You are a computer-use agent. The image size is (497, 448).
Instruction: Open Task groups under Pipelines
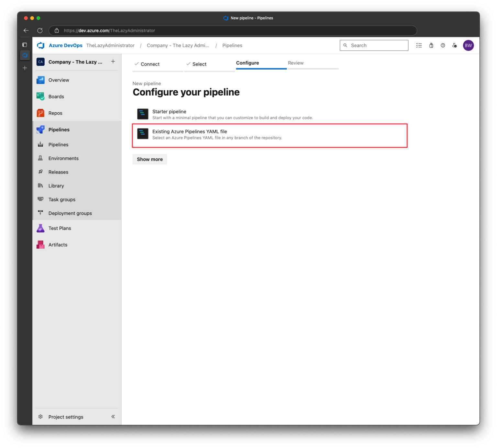pyautogui.click(x=77, y=199)
